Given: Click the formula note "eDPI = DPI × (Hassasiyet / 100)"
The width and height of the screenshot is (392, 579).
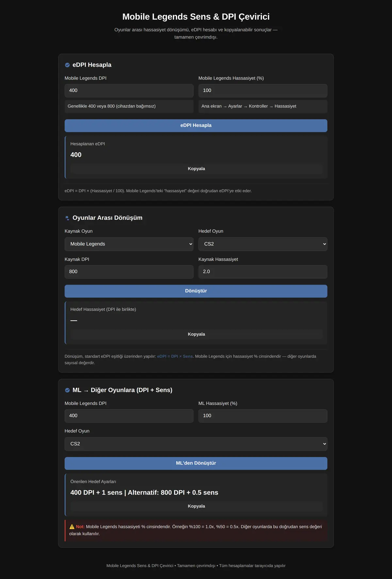Looking at the screenshot, I should point(94,191).
